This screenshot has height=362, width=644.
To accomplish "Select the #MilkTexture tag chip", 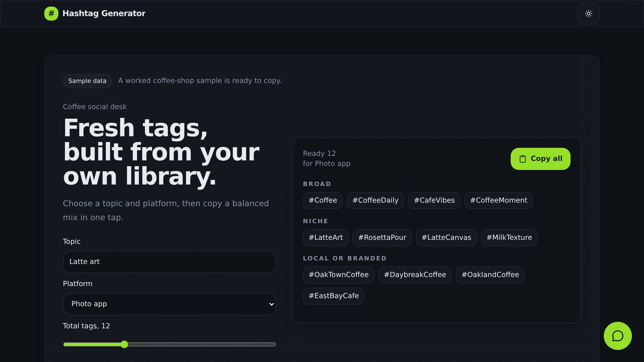I will pos(509,238).
